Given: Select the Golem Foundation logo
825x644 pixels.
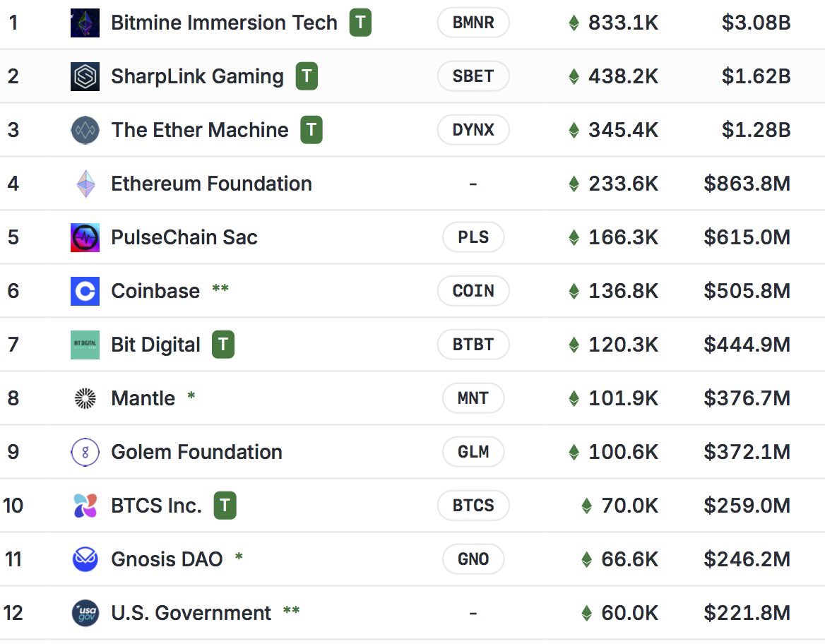Looking at the screenshot, I should coord(85,451).
